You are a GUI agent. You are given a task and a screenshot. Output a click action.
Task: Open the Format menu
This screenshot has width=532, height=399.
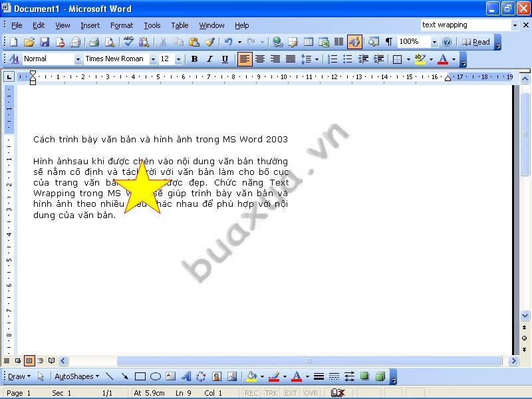122,25
